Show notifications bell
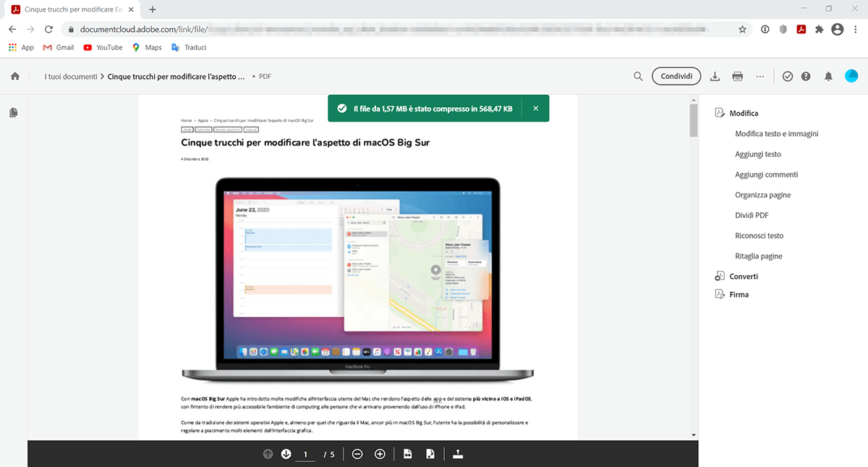Screen dimensions: 868x467 point(829,76)
